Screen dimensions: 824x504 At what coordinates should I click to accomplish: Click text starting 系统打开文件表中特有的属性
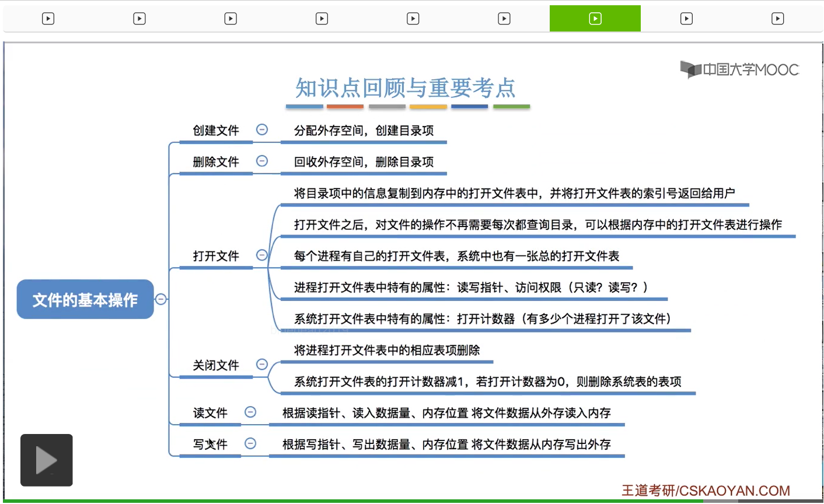pos(483,319)
